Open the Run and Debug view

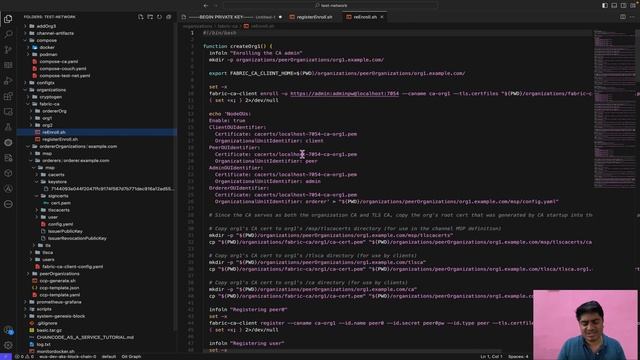click(8, 81)
